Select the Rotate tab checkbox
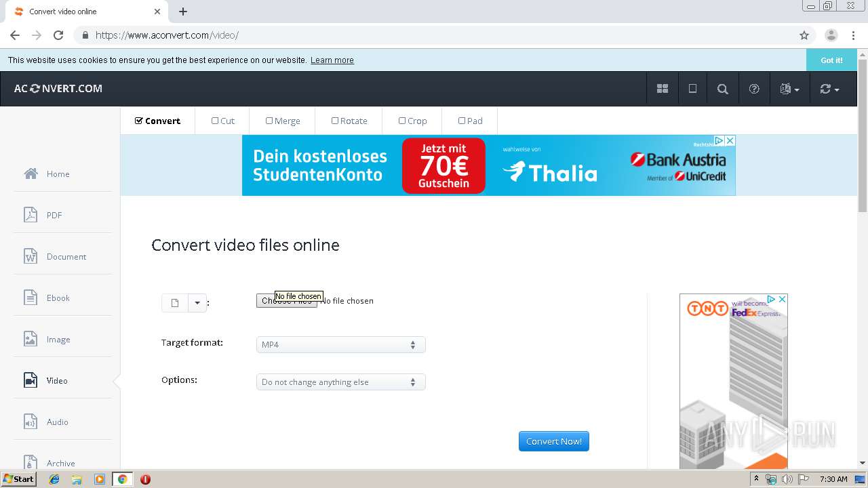This screenshot has width=868, height=488. click(x=335, y=121)
